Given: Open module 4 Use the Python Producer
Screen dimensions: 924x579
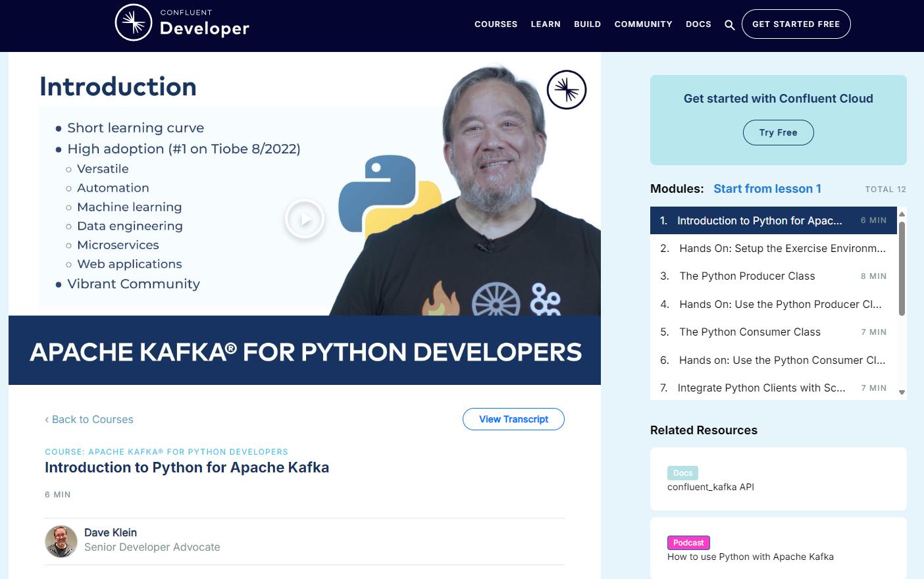Looking at the screenshot, I should pos(773,304).
